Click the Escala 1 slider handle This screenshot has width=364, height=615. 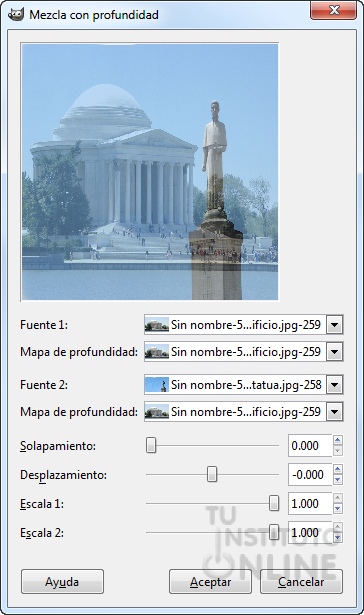pyautogui.click(x=274, y=504)
